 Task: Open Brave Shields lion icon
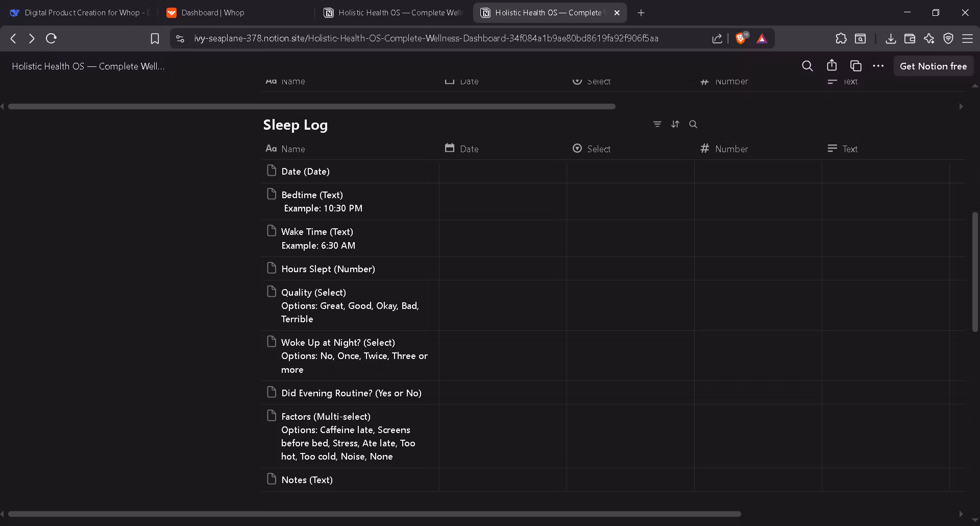[741, 38]
